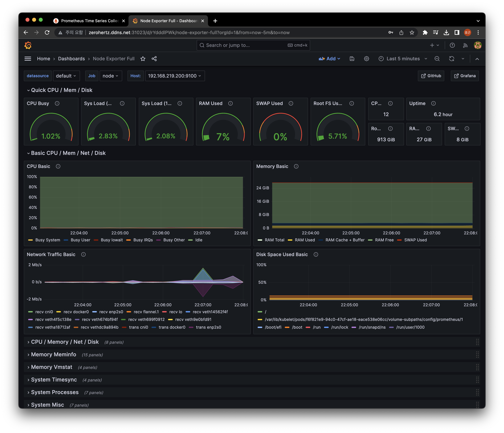The height and width of the screenshot is (433, 504).
Task: Select Node Exporter Full browser tab
Action: click(x=168, y=21)
